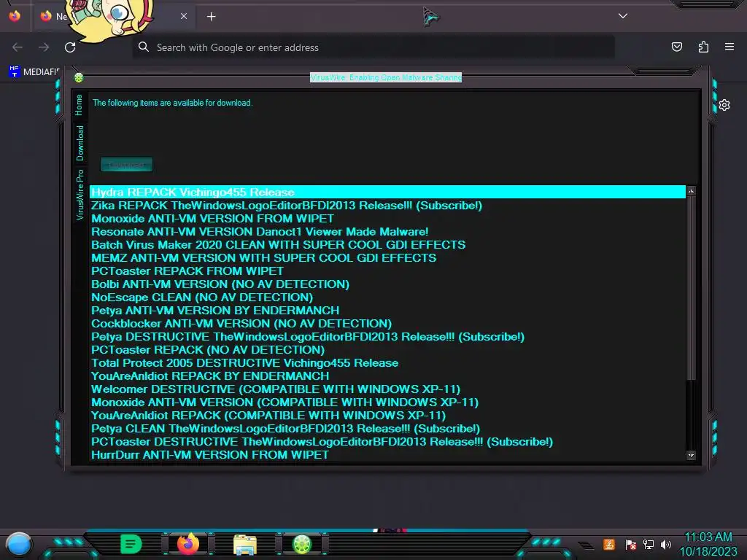Open Action Center flag tray icon
This screenshot has height=560, width=747.
[x=630, y=544]
